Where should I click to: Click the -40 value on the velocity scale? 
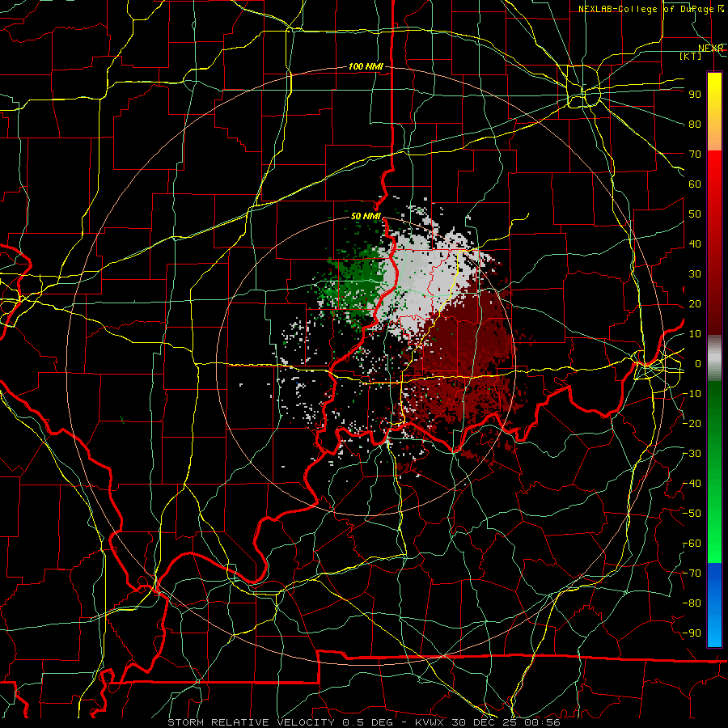coord(692,484)
